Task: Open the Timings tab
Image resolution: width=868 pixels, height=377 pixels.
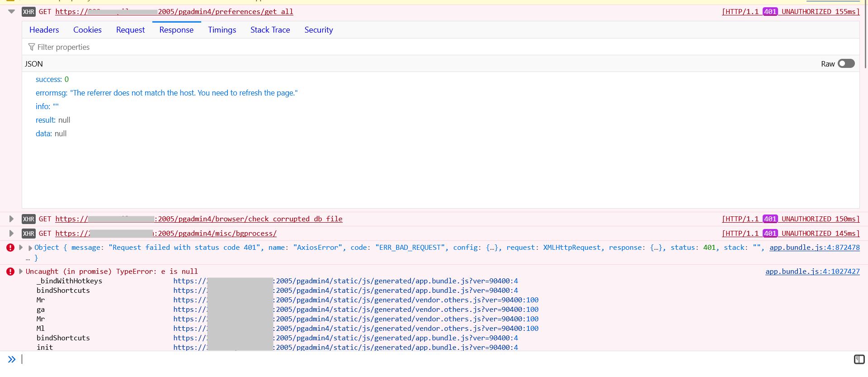Action: (x=222, y=30)
